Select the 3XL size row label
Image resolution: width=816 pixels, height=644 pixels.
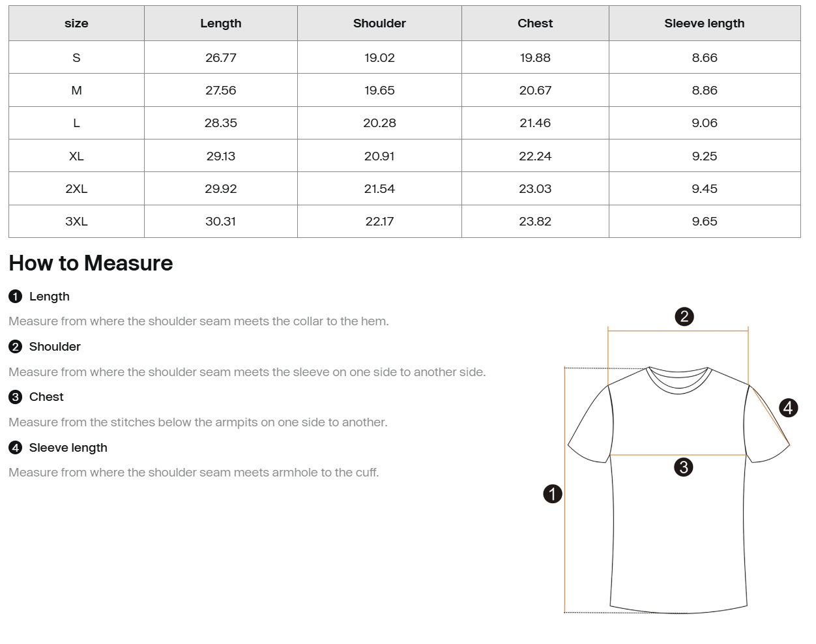point(76,222)
